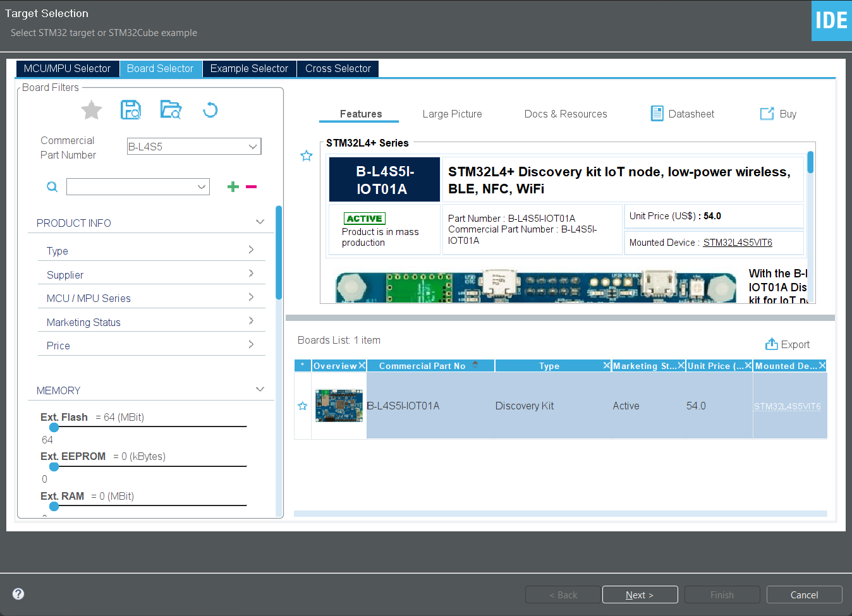Add a search filter with the plus icon

233,186
